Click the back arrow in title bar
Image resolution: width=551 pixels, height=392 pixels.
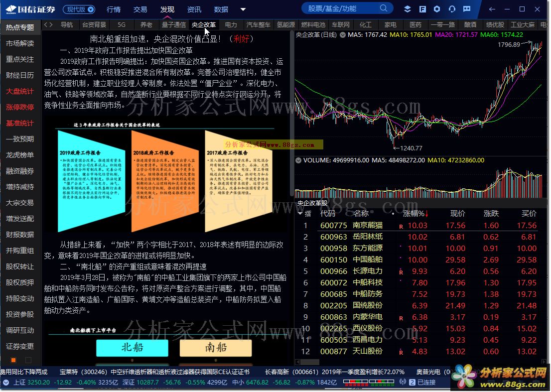click(492, 9)
